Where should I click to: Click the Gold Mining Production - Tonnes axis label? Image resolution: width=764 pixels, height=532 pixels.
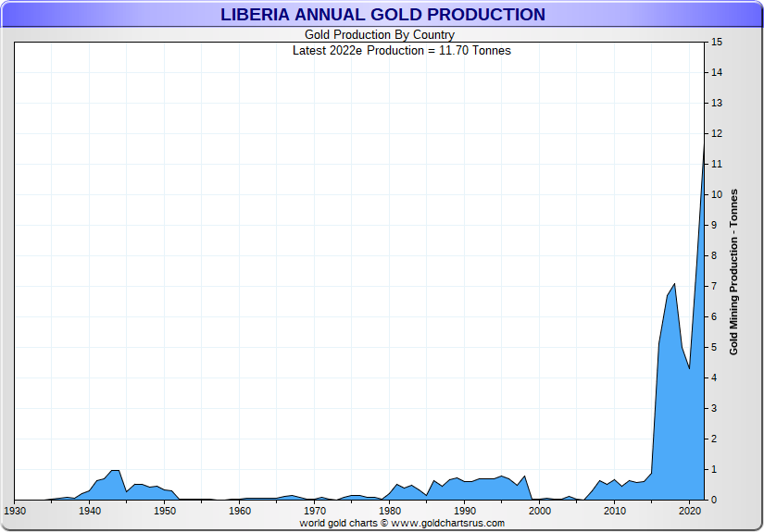pyautogui.click(x=733, y=271)
